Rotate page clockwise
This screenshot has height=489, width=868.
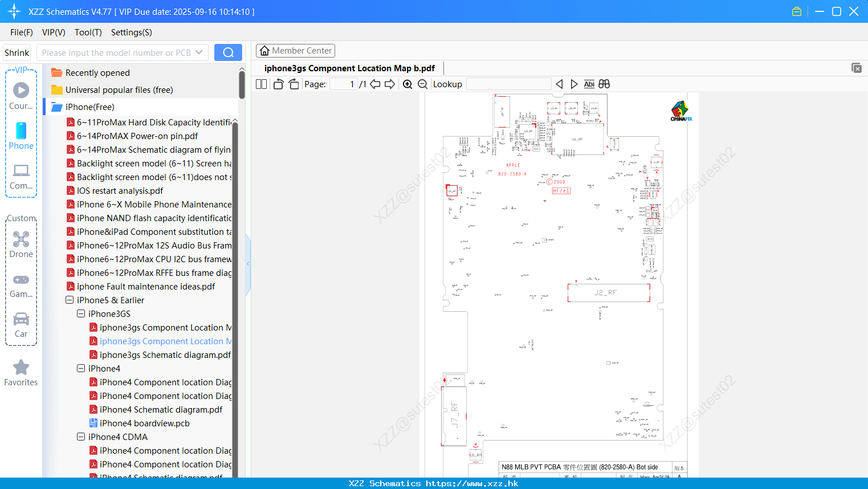click(294, 84)
